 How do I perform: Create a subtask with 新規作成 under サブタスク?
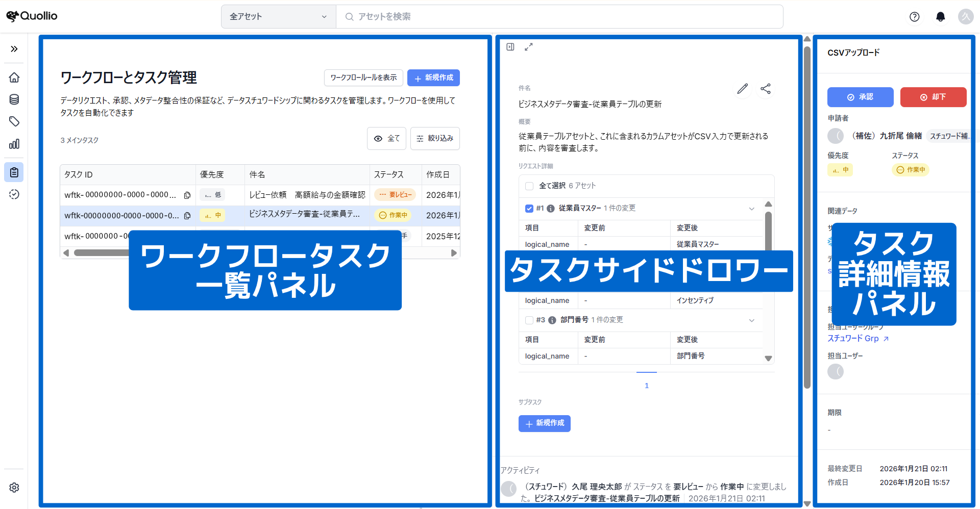pos(545,423)
